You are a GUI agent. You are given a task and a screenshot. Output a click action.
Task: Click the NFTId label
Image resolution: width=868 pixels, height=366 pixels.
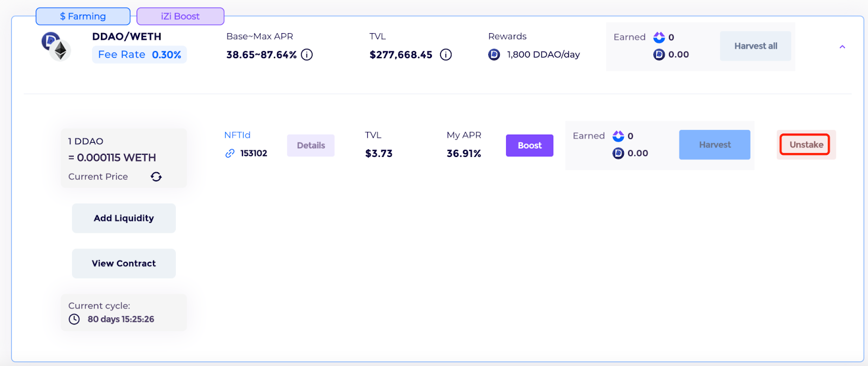[x=238, y=135]
